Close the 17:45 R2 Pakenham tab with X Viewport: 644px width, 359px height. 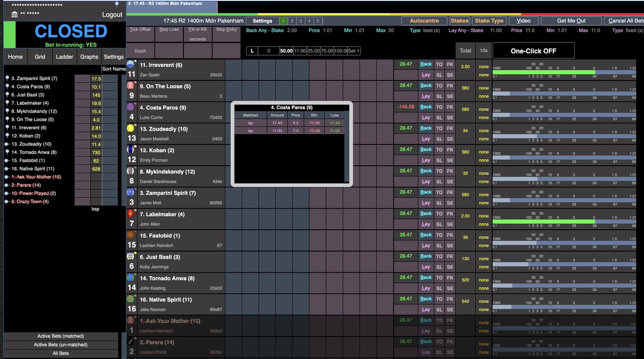tap(129, 3)
